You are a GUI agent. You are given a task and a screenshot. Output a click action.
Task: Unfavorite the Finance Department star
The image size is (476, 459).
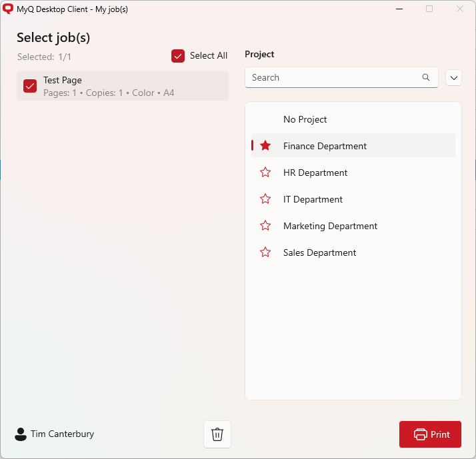click(265, 146)
